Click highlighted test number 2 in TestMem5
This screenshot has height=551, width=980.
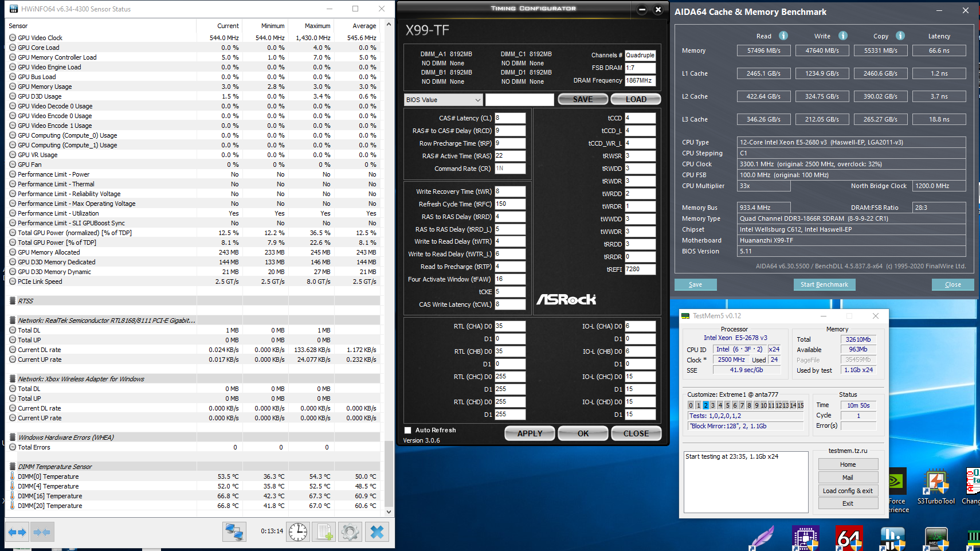tap(706, 405)
